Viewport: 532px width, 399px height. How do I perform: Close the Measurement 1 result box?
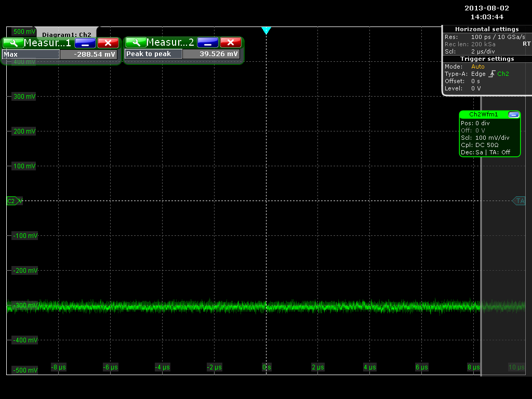[x=108, y=43]
